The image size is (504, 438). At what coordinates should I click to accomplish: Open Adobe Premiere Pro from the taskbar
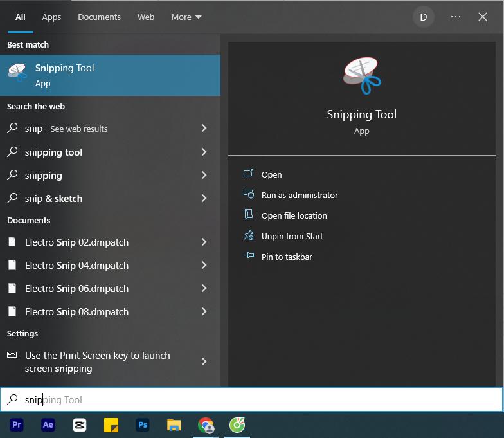point(17,424)
